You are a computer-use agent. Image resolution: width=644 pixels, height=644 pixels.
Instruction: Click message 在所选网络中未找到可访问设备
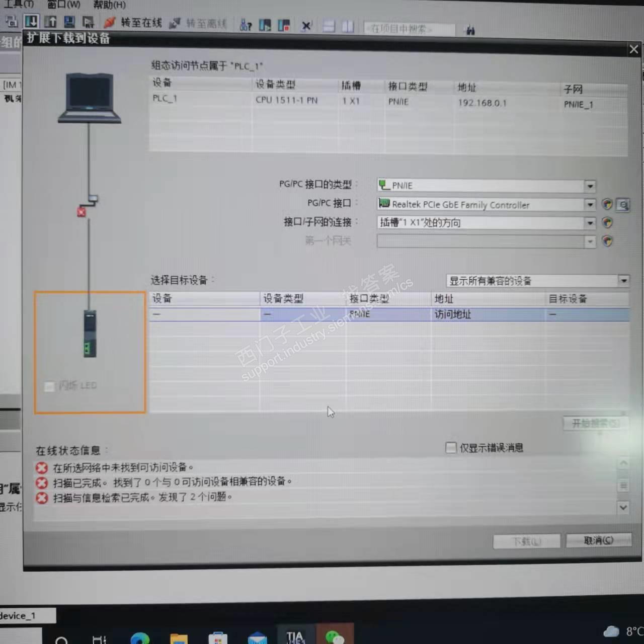(x=123, y=467)
